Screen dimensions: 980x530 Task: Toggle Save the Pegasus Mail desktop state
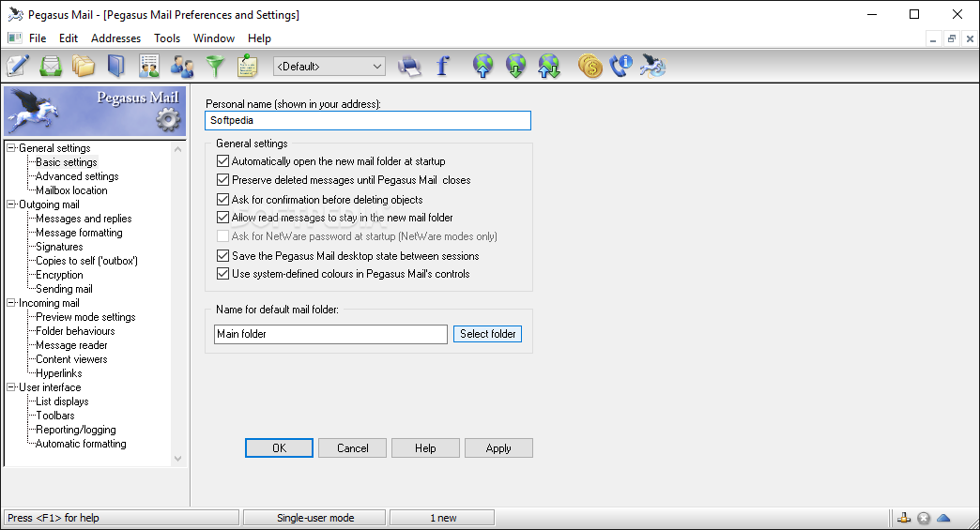[x=222, y=256]
